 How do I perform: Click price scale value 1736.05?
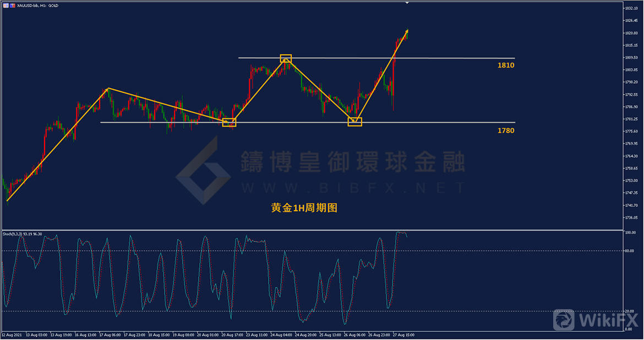click(631, 217)
